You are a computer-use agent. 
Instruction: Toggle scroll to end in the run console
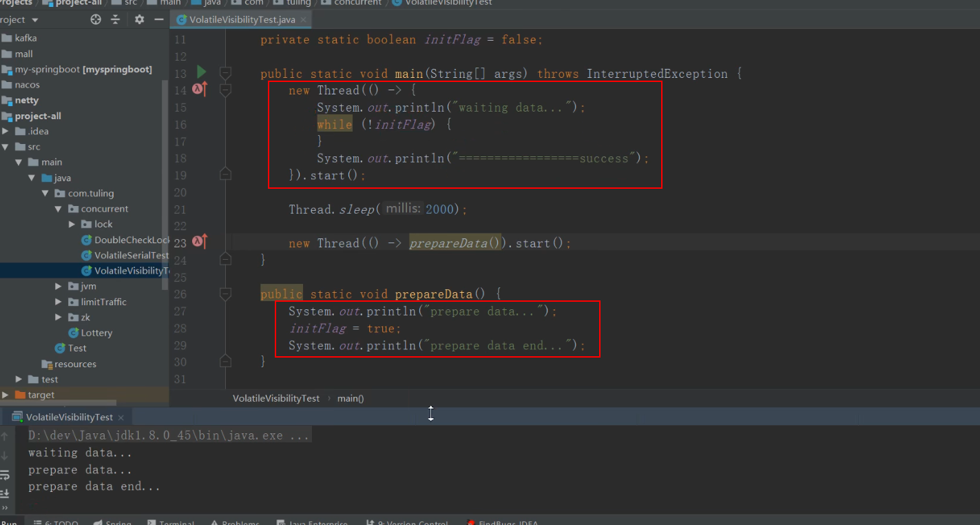(6, 493)
